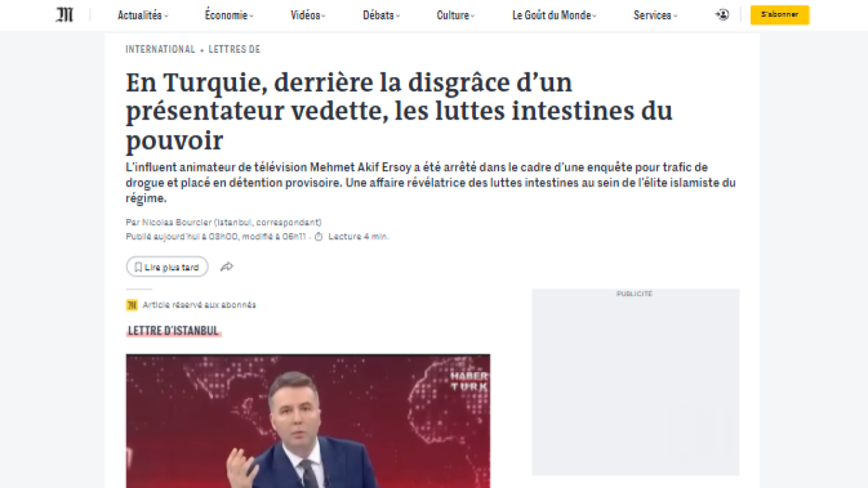Click the bookmark icon in Lire plus tard
Screen dimensions: 868x488
138,267
